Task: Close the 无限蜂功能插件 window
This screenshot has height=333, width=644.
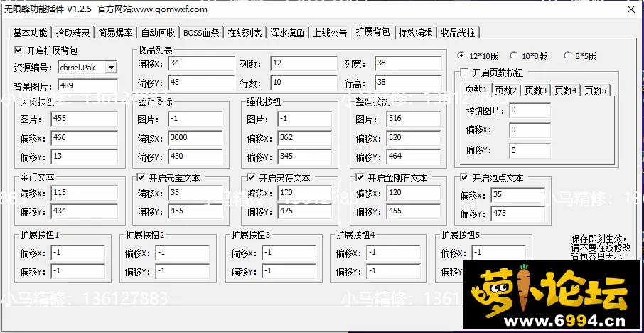Action: point(631,9)
